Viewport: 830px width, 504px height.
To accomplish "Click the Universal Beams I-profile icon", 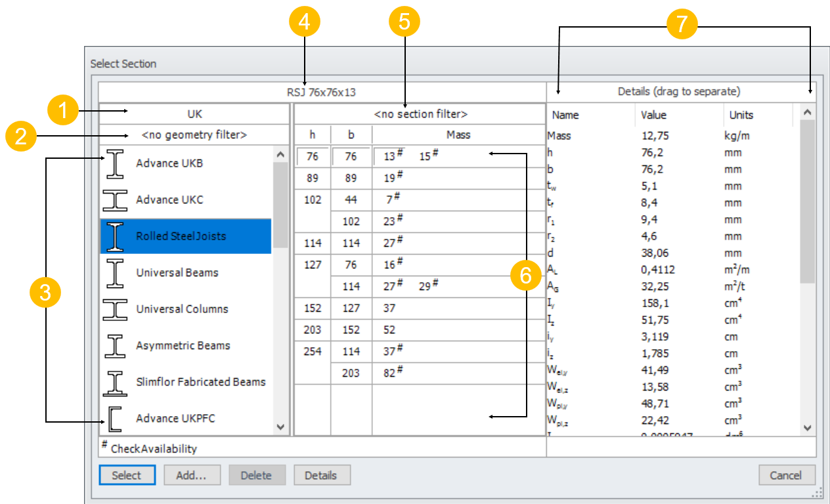I will (115, 272).
